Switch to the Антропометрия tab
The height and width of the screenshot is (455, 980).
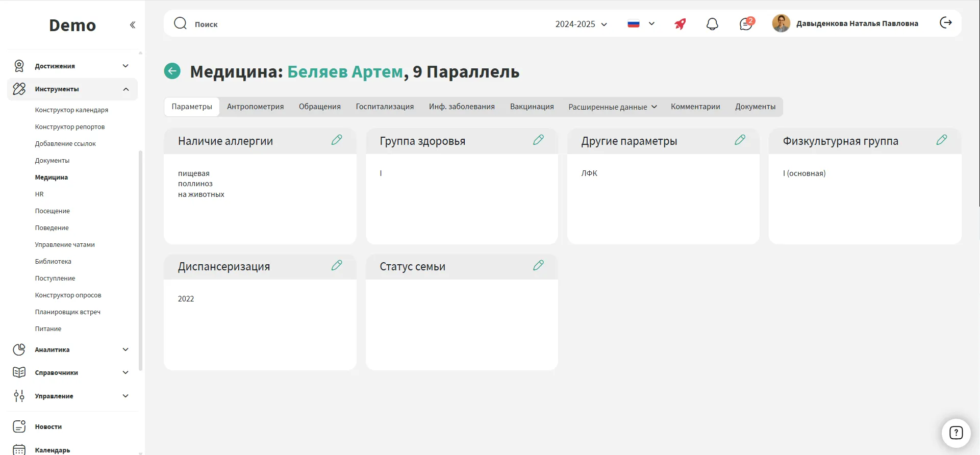point(255,107)
